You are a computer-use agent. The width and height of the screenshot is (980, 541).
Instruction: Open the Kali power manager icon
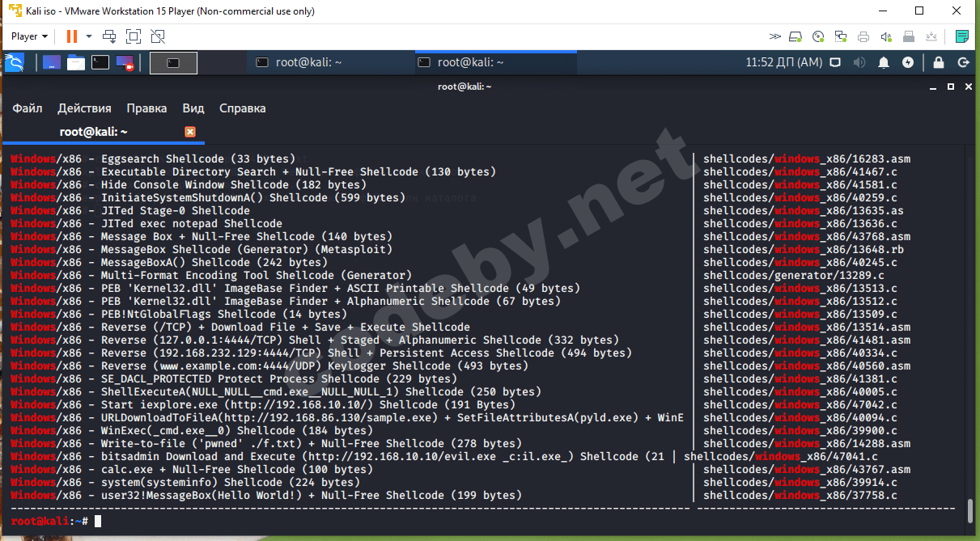[908, 62]
